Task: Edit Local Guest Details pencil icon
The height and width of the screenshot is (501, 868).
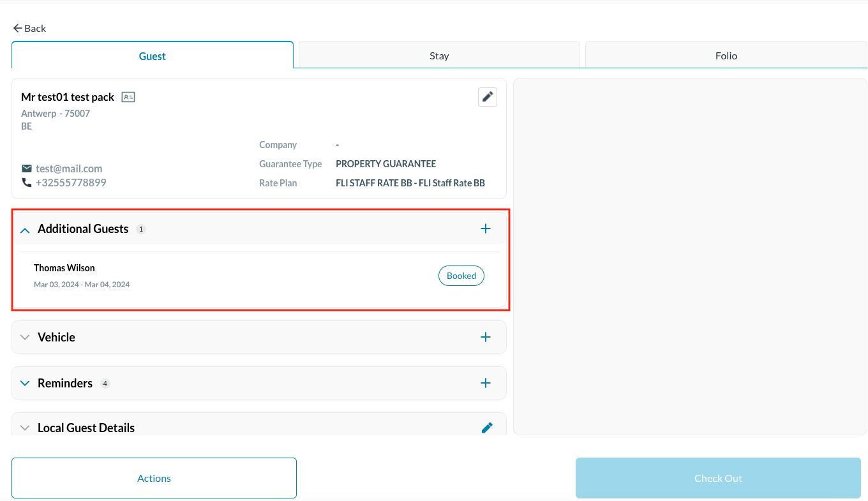Action: tap(487, 428)
